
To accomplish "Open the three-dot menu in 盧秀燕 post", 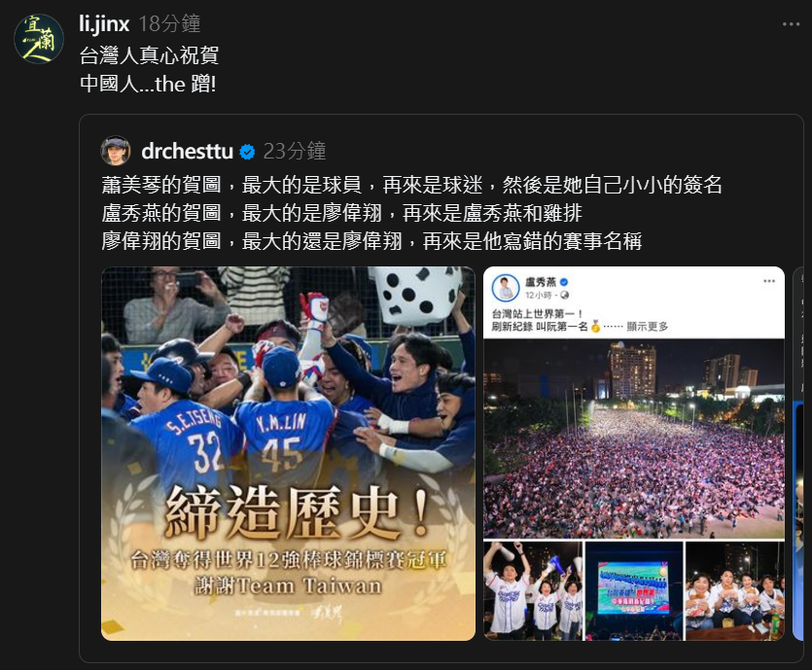I will [769, 281].
